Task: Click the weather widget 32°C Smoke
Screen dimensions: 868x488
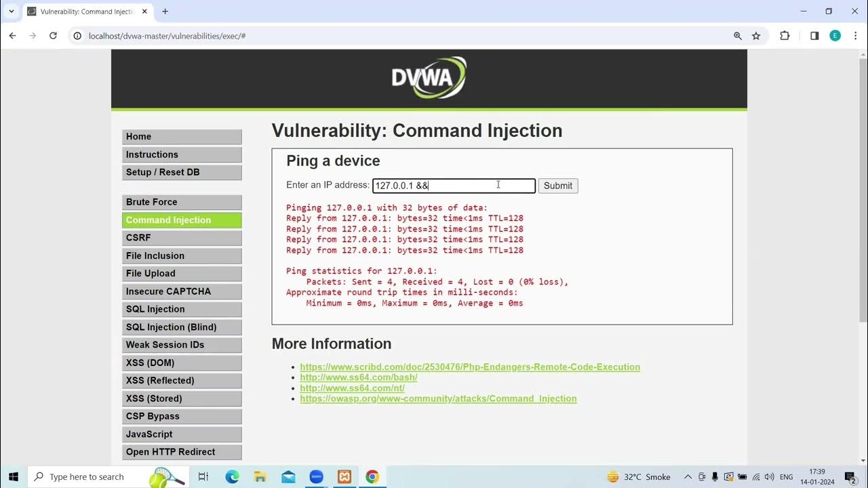Action: [x=638, y=476]
